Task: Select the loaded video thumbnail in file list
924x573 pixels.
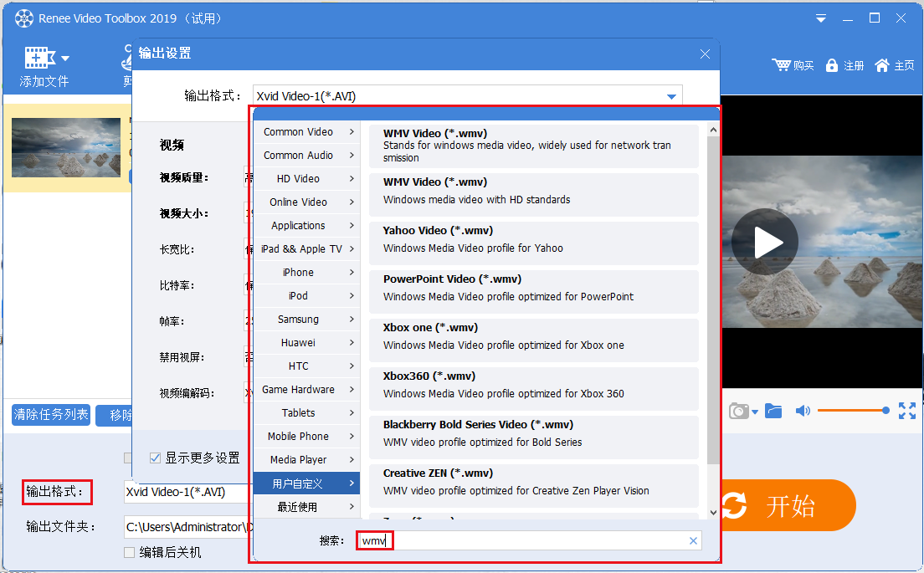Action: 66,147
